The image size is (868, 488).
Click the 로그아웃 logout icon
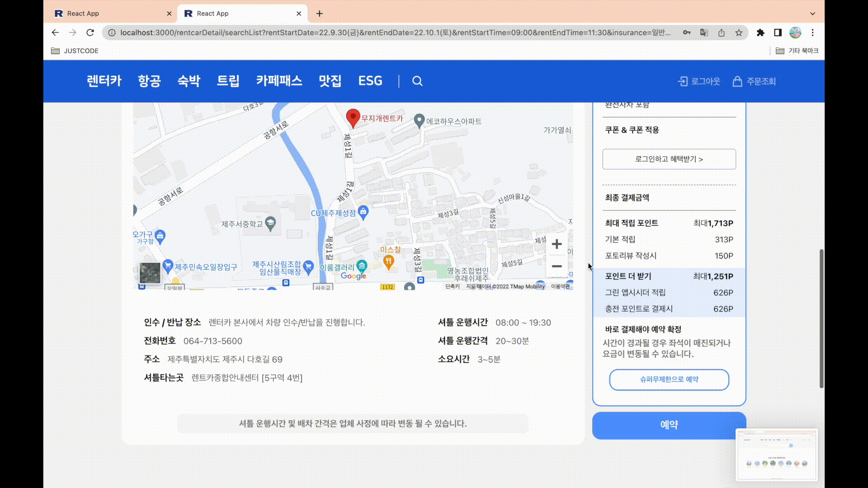tap(683, 81)
